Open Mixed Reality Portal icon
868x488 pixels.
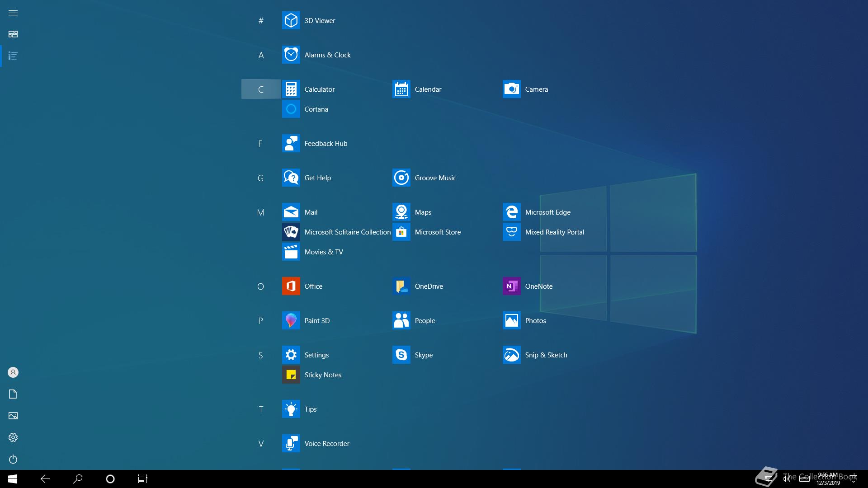pyautogui.click(x=511, y=232)
